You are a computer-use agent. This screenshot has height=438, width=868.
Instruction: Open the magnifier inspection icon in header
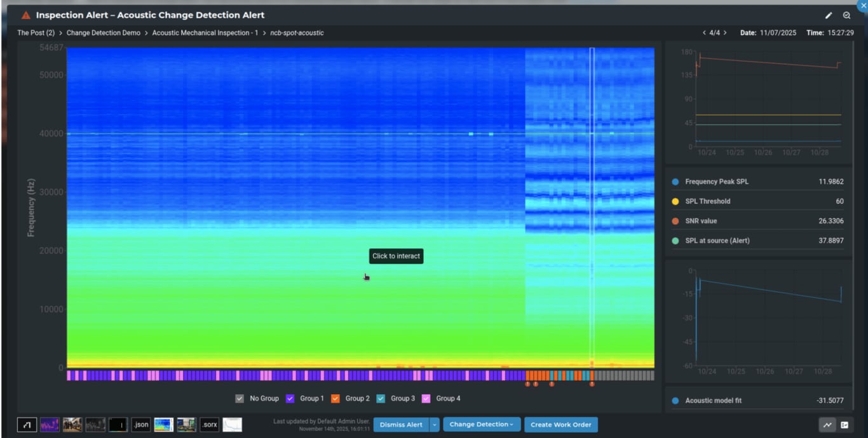pos(847,15)
